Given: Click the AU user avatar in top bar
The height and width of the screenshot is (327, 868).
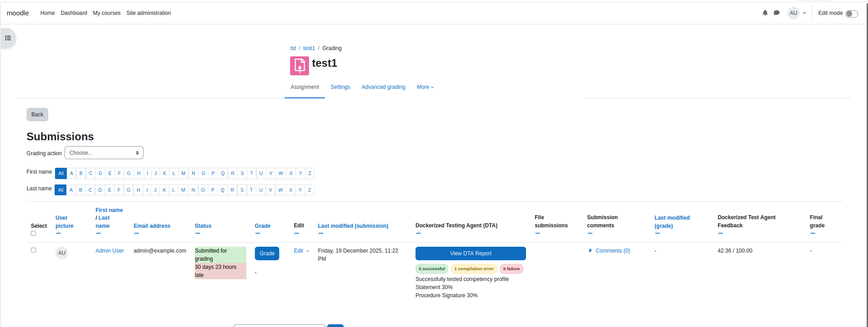Looking at the screenshot, I should [x=793, y=13].
